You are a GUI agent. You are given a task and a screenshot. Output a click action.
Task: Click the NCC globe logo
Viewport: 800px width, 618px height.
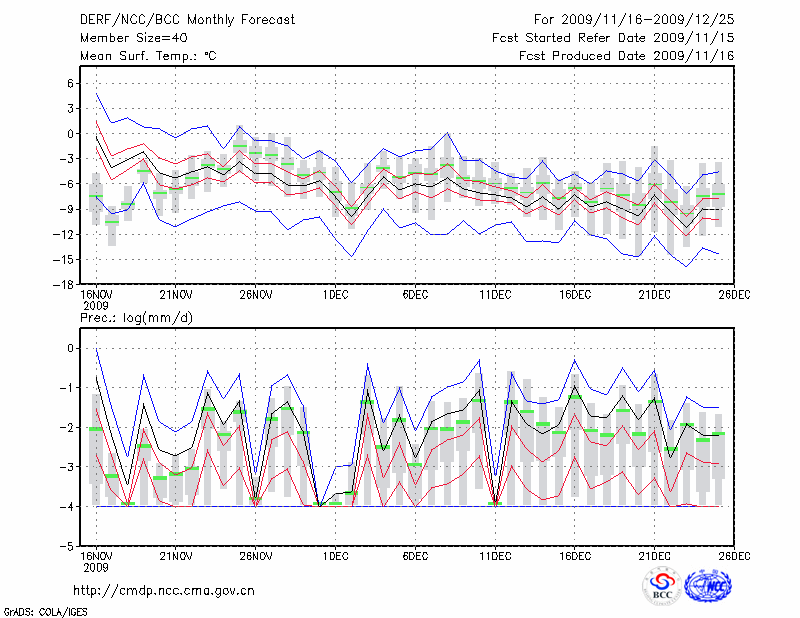coord(709,586)
